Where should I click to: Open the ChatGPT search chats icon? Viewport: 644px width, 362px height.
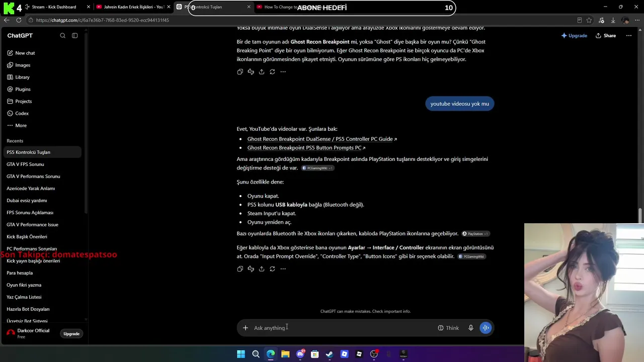62,36
